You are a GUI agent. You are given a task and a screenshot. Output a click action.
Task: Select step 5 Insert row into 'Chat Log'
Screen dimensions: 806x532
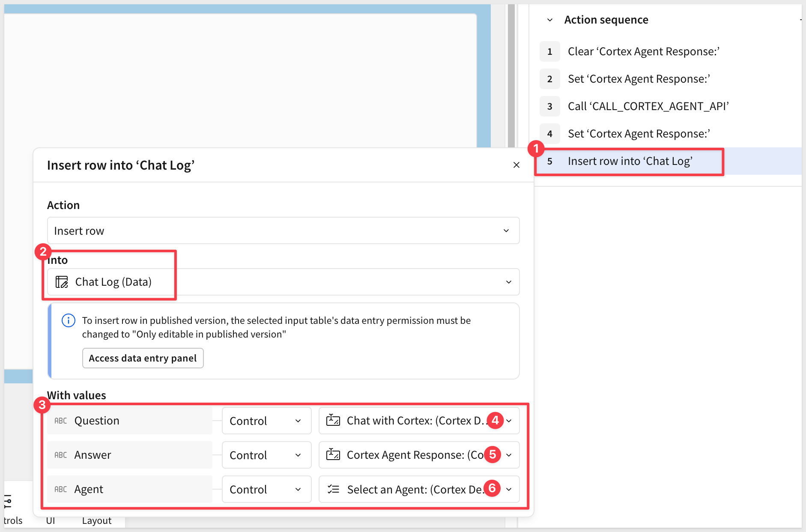[630, 161]
